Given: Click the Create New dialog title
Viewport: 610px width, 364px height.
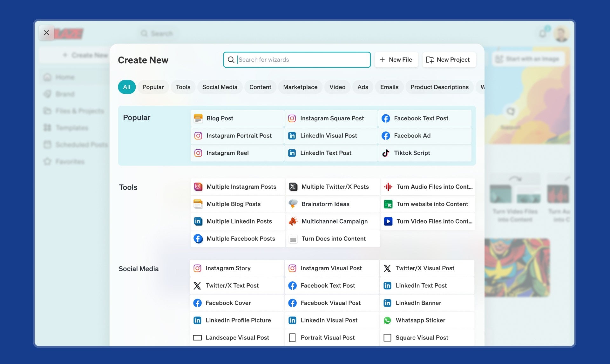Looking at the screenshot, I should [143, 60].
